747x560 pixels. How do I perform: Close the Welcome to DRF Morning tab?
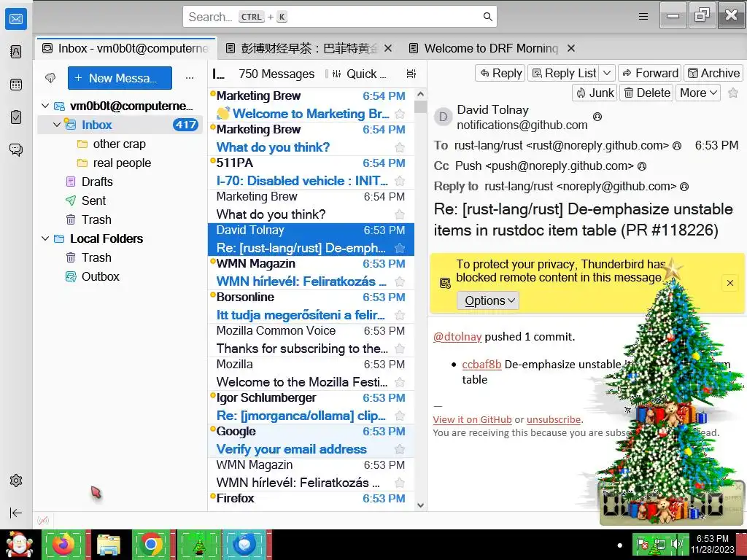(571, 48)
